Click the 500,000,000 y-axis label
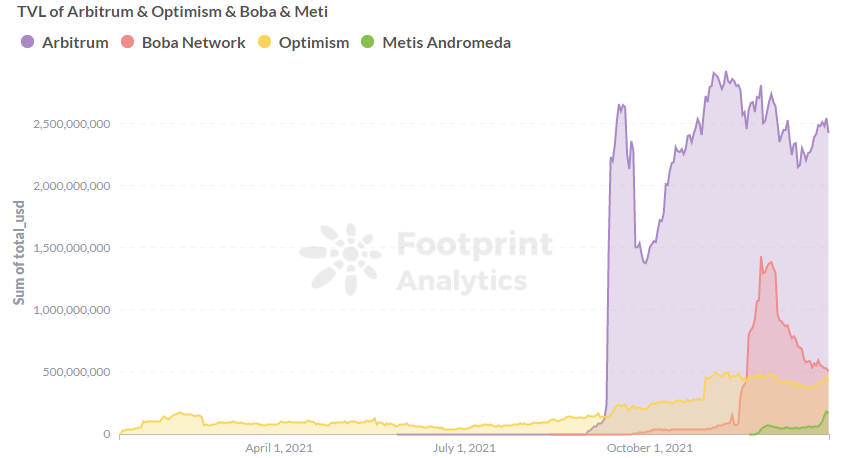Screen dimensions: 845x458 tap(77, 372)
